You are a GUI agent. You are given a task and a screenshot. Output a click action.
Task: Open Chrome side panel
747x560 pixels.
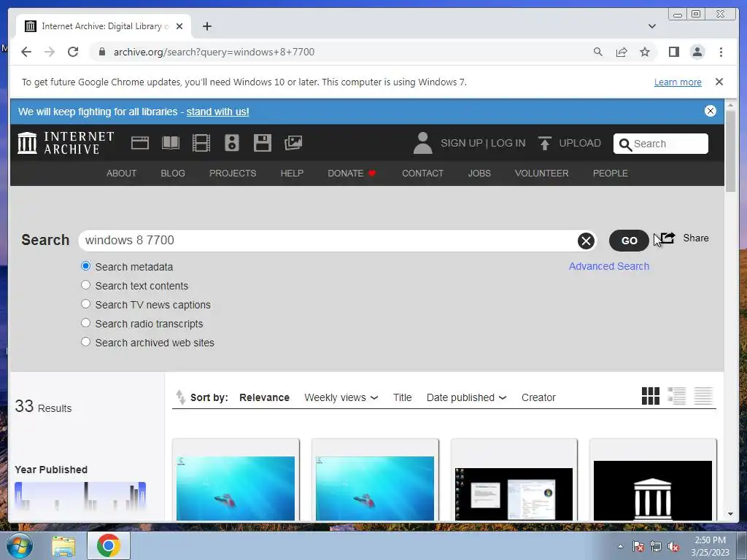[x=673, y=52]
